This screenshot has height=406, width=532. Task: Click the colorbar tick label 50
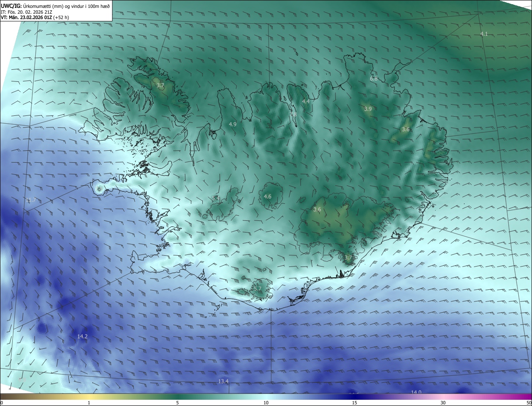(x=529, y=403)
